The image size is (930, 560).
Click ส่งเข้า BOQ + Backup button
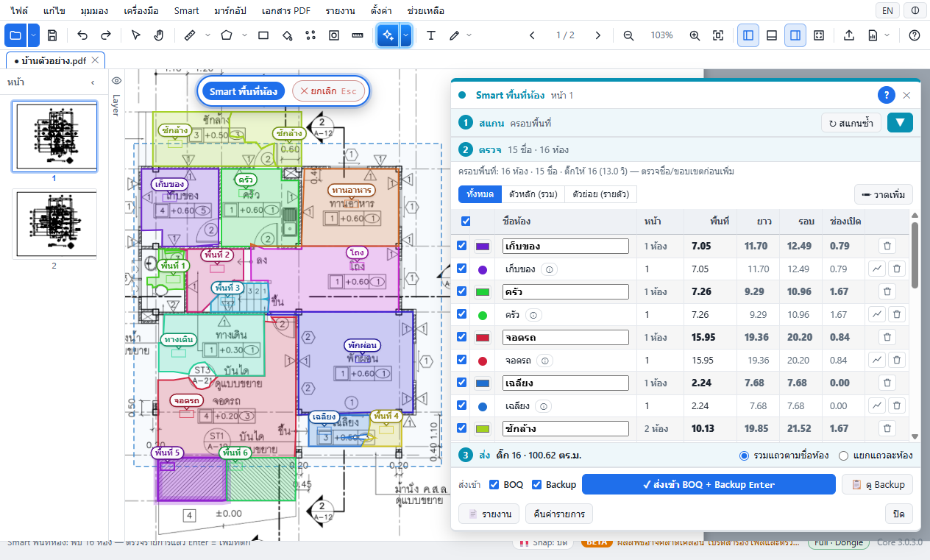(709, 484)
